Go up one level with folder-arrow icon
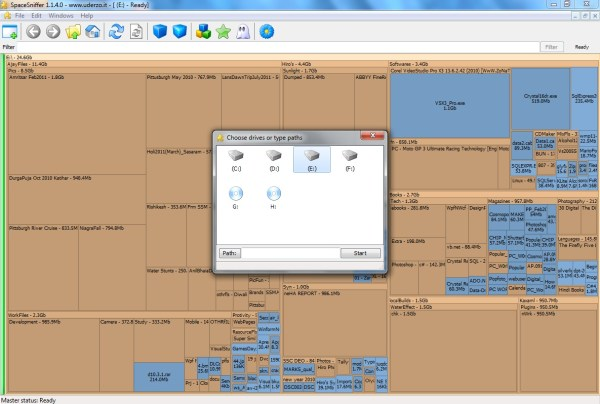Viewport: 600px width, 404px height. (x=73, y=32)
